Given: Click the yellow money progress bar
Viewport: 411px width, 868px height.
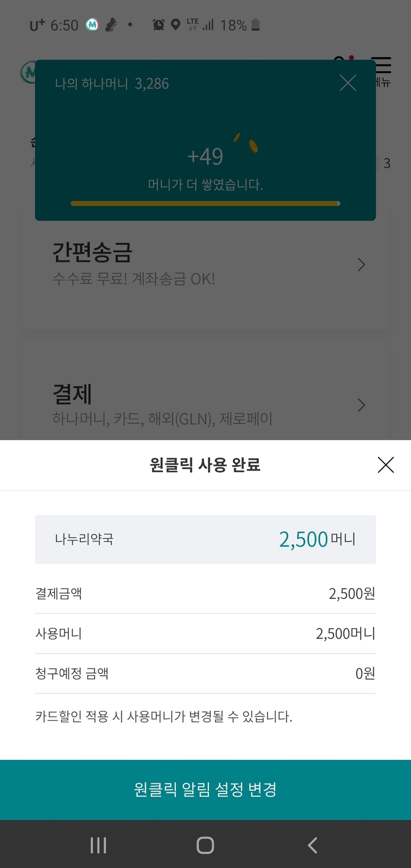Looking at the screenshot, I should 205,203.
